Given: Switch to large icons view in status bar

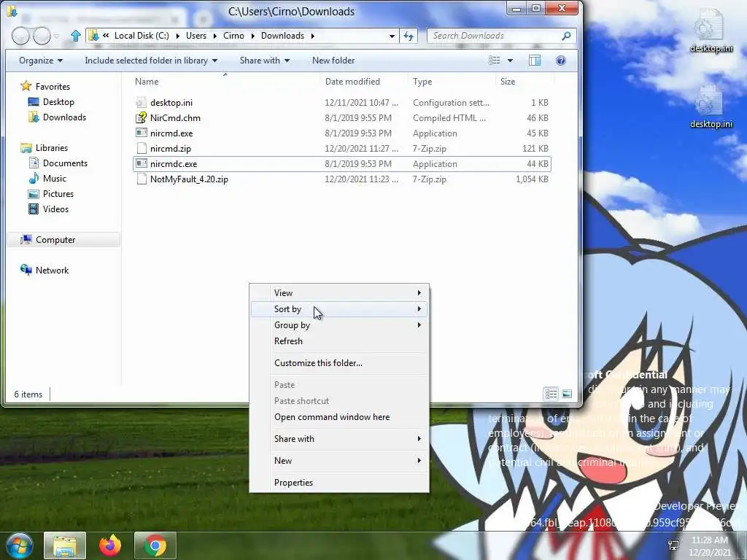Looking at the screenshot, I should click(x=566, y=394).
